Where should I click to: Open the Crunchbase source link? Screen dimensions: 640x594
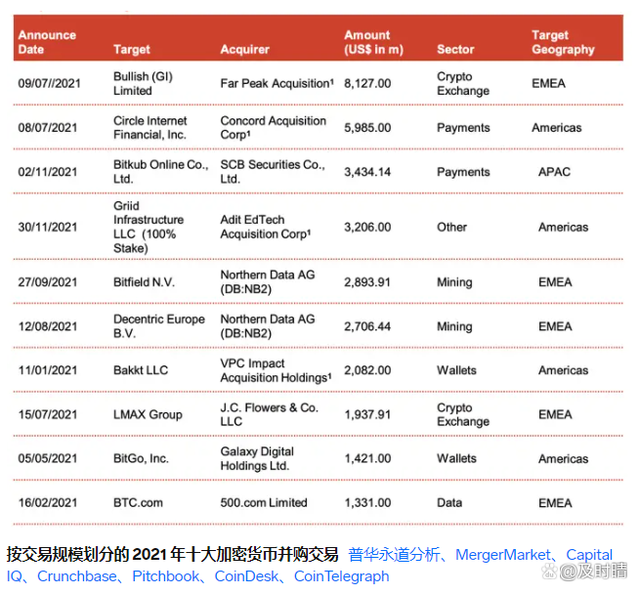[77, 576]
